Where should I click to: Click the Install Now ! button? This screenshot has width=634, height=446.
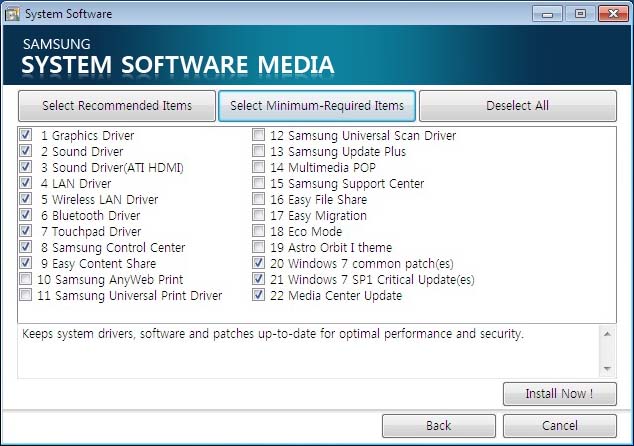coord(560,393)
